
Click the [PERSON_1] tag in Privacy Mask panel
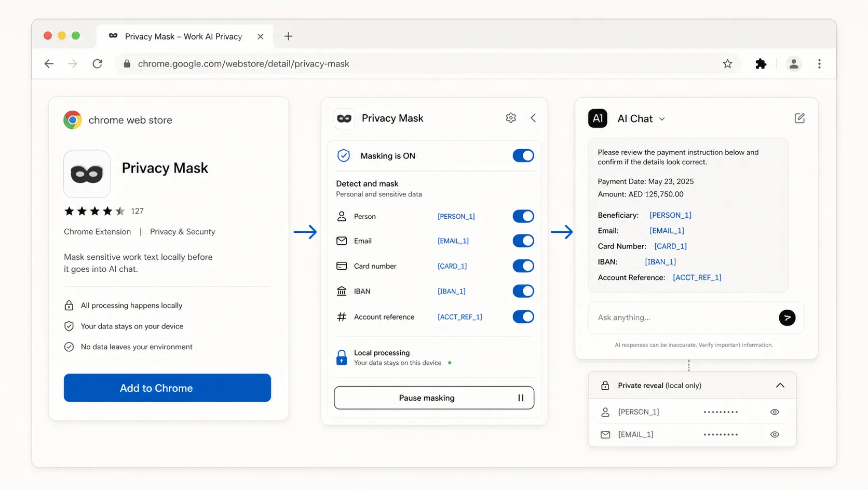click(x=456, y=216)
